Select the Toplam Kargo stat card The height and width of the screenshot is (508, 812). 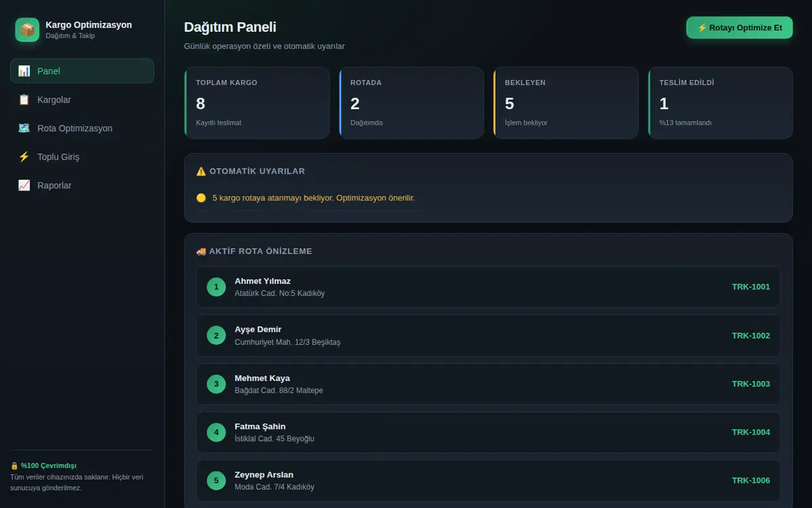(x=257, y=103)
